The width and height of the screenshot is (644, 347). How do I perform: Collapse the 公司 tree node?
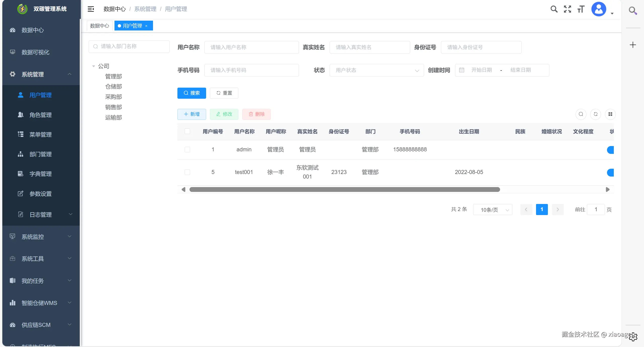coord(94,66)
